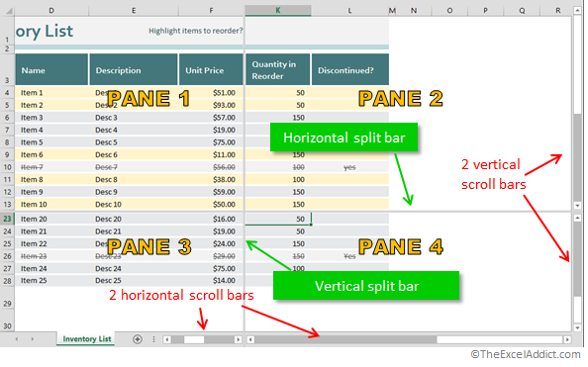Select the $38.00 price cell

[211, 180]
